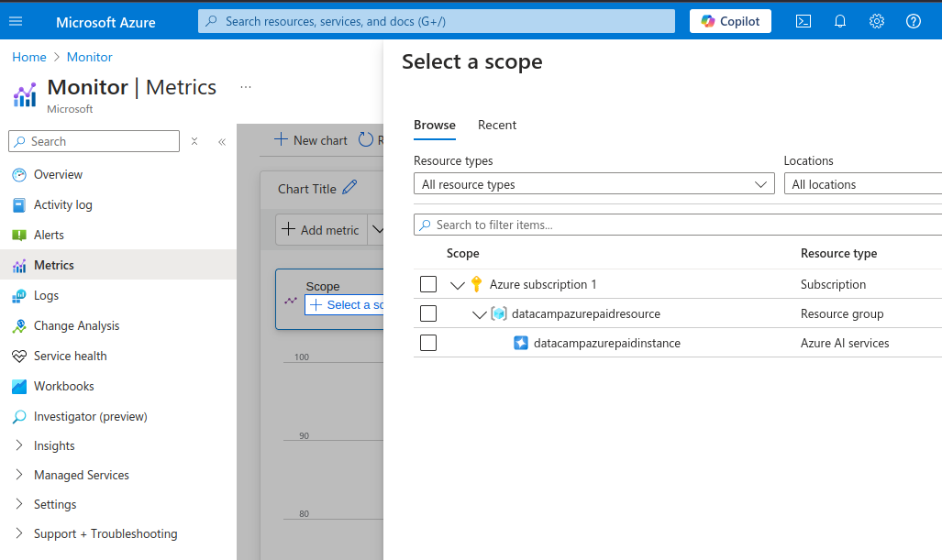
Task: Open the Add metric dropdown arrow
Action: 377,230
